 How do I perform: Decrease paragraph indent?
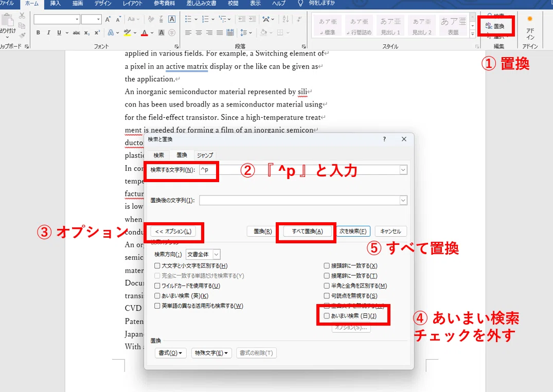coord(242,19)
